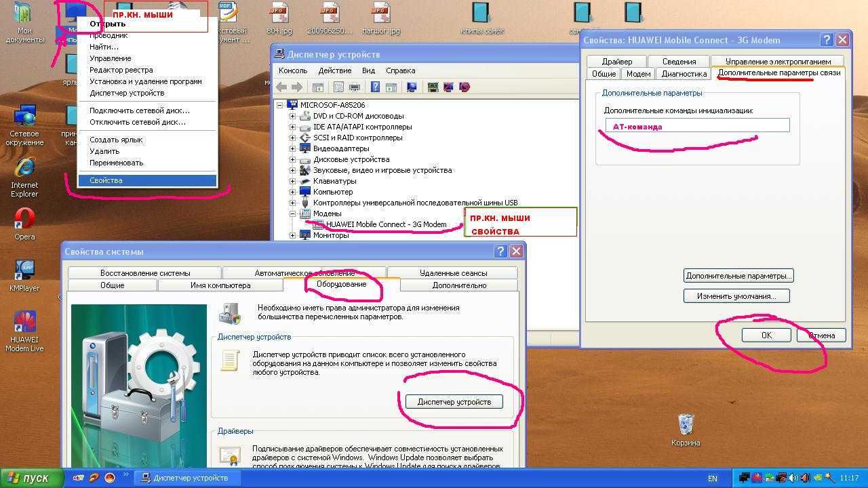Switch to Оборудование tab in Свойства системы
This screenshot has width=868, height=488.
coord(342,284)
